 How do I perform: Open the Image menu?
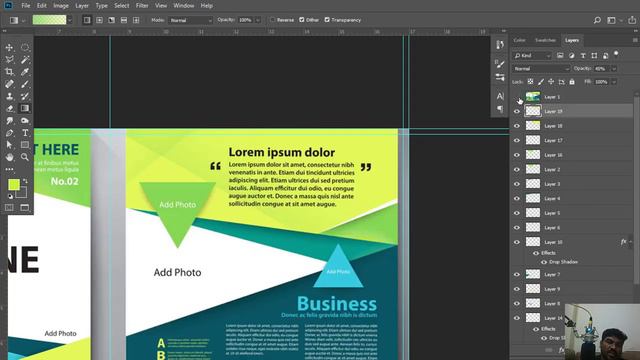61,6
